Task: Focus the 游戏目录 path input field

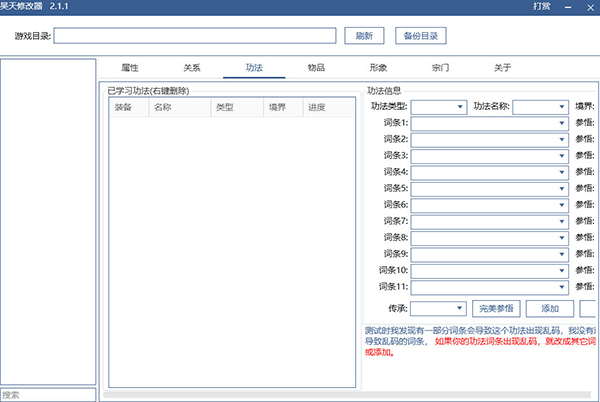Action: pyautogui.click(x=195, y=36)
